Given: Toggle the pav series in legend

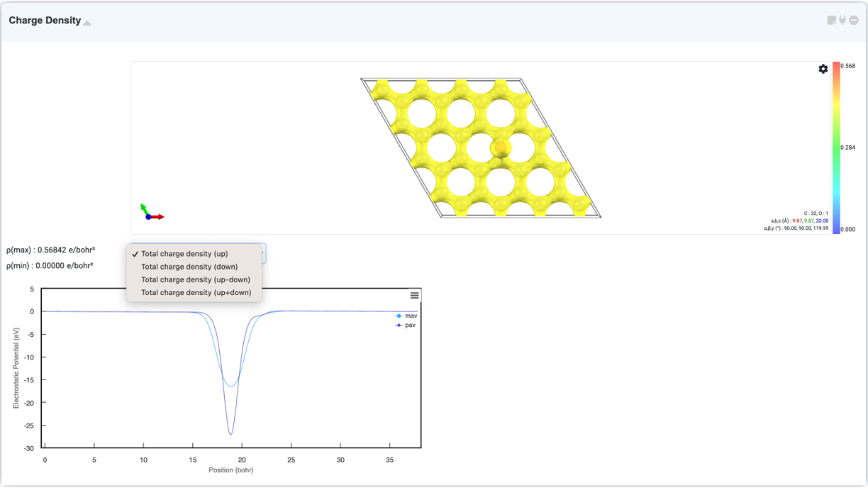Looking at the screenshot, I should (x=406, y=325).
